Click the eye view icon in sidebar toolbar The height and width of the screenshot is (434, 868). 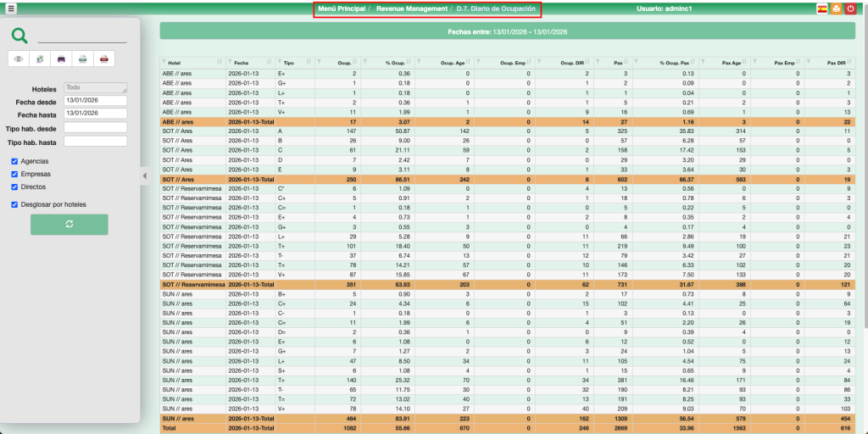[x=19, y=59]
